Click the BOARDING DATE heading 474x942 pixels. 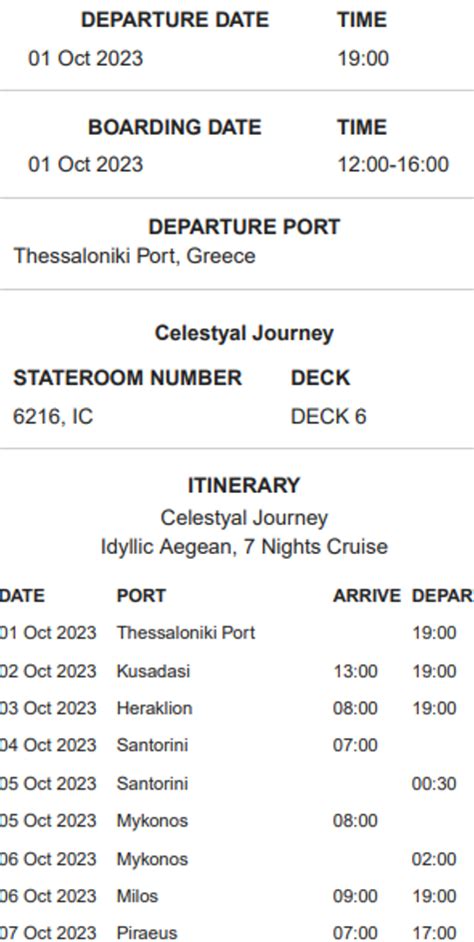175,127
